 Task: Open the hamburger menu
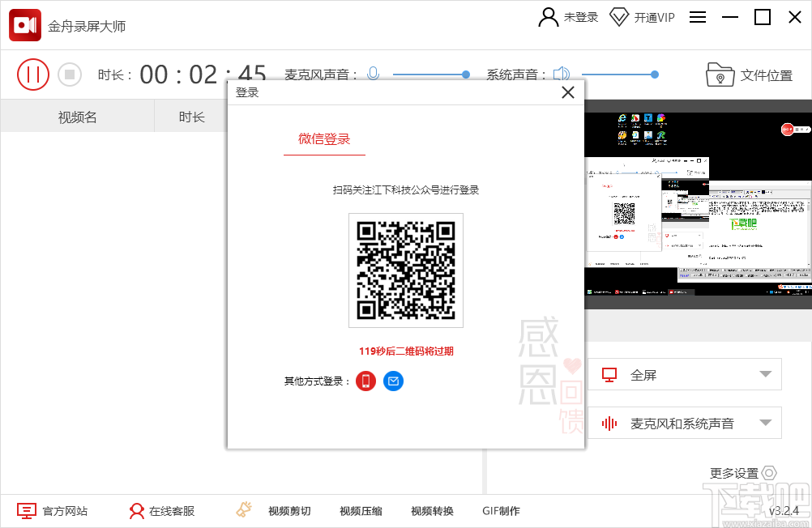[697, 16]
